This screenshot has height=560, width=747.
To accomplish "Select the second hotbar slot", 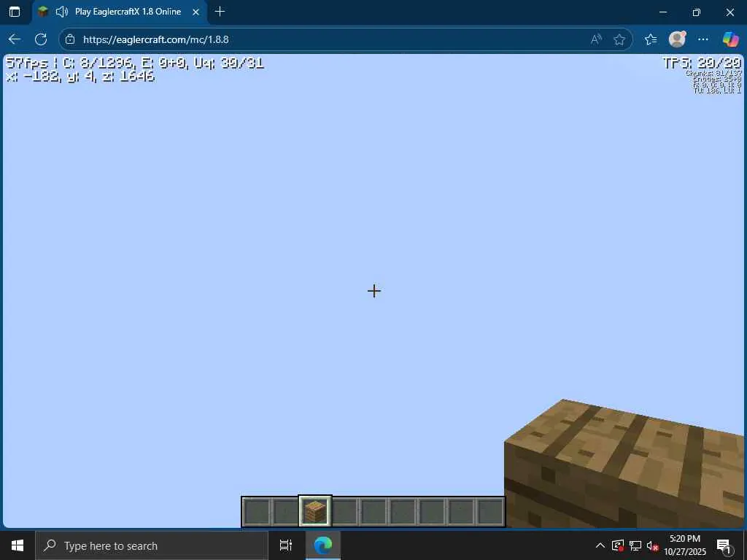I will pos(286,512).
